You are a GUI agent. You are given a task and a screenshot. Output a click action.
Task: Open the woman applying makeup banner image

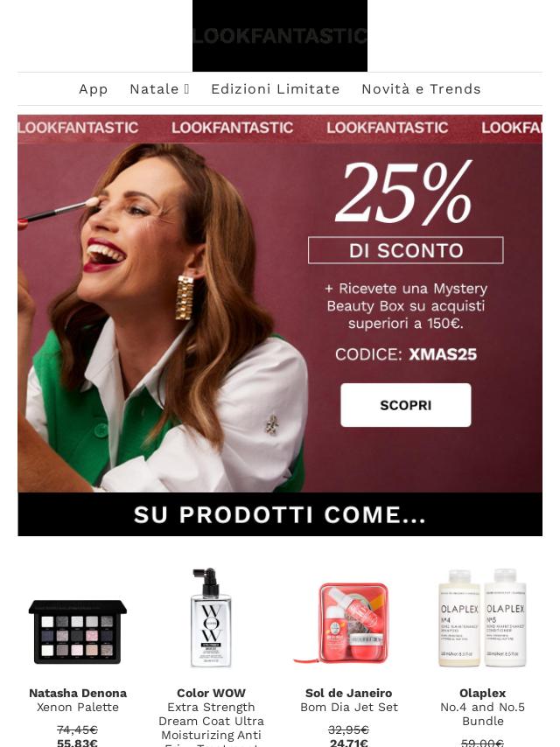click(162, 318)
